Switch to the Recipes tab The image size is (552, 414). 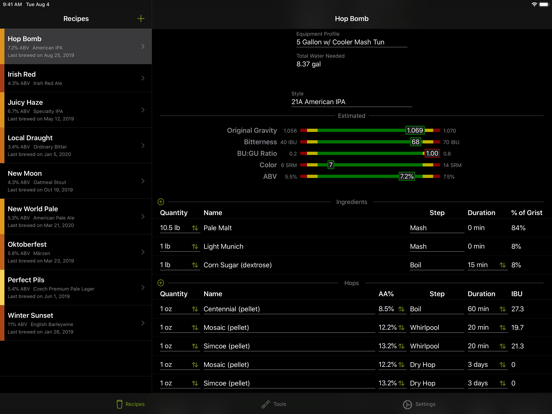(x=130, y=404)
